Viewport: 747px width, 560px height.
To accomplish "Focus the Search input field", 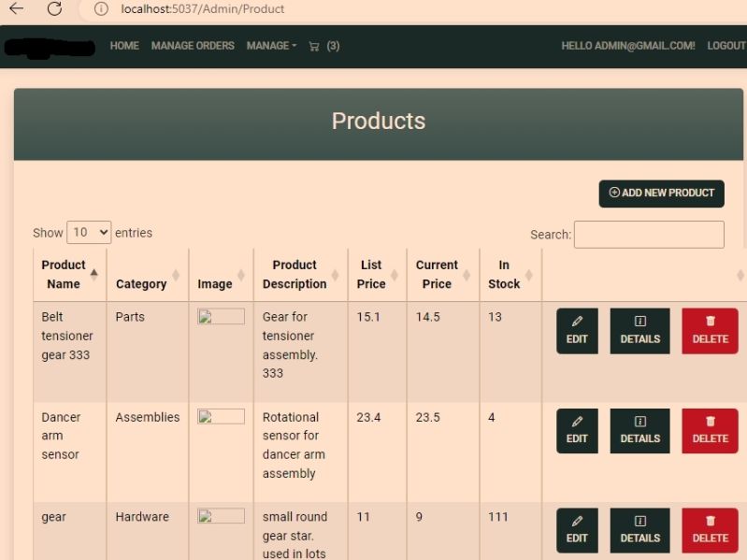I will point(649,235).
